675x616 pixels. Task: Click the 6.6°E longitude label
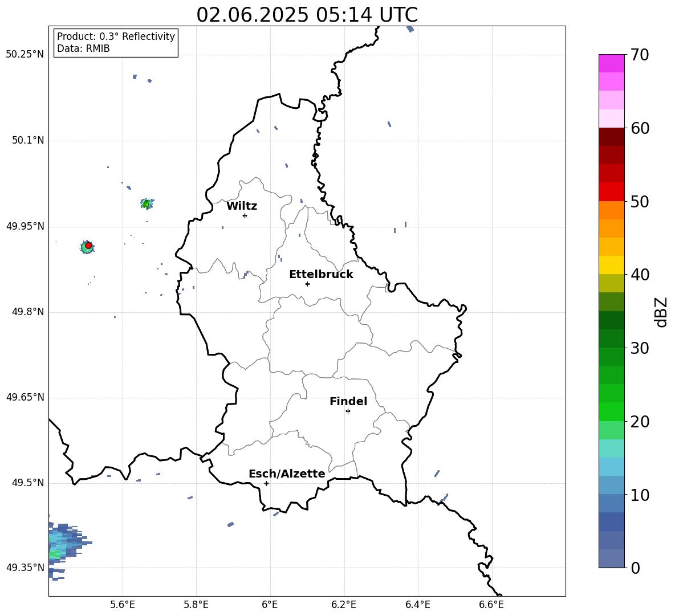(x=491, y=605)
